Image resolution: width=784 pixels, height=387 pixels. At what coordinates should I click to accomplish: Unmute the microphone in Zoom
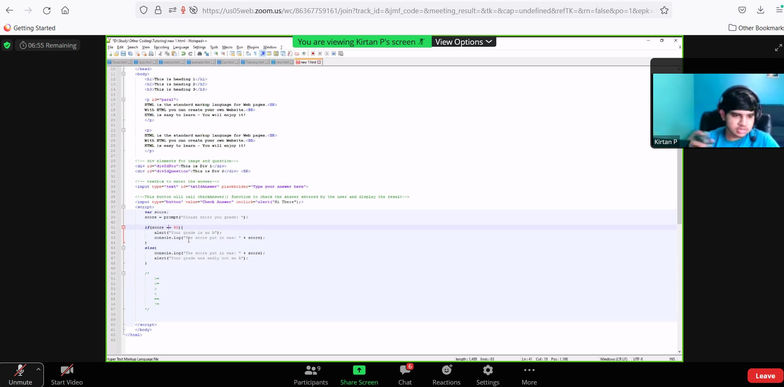pyautogui.click(x=20, y=374)
